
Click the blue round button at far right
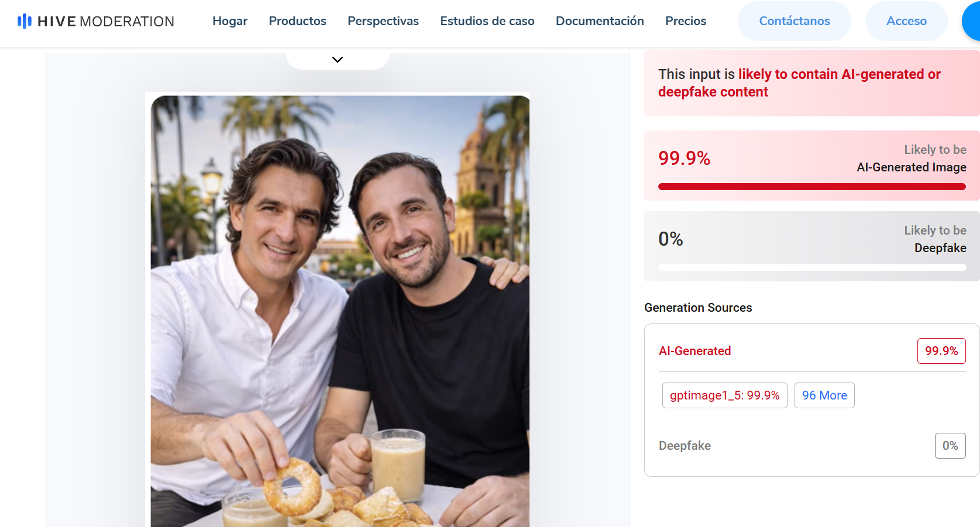[972, 21]
